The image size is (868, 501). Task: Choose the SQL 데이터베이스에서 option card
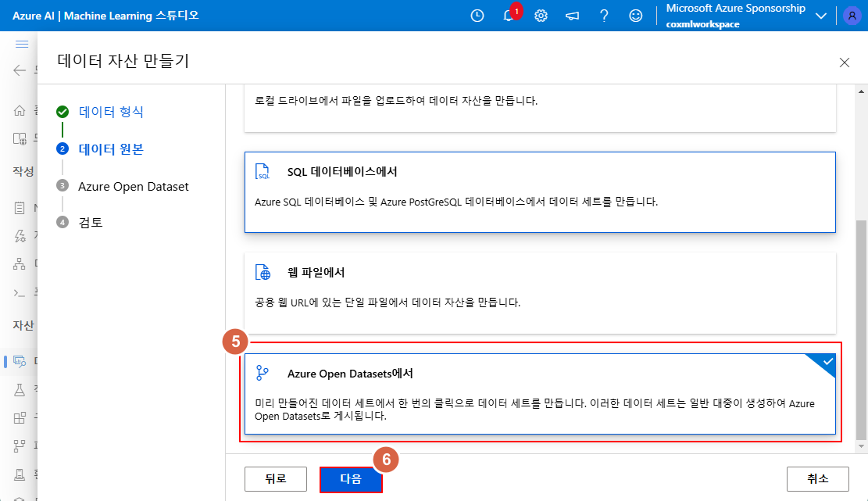(x=540, y=192)
